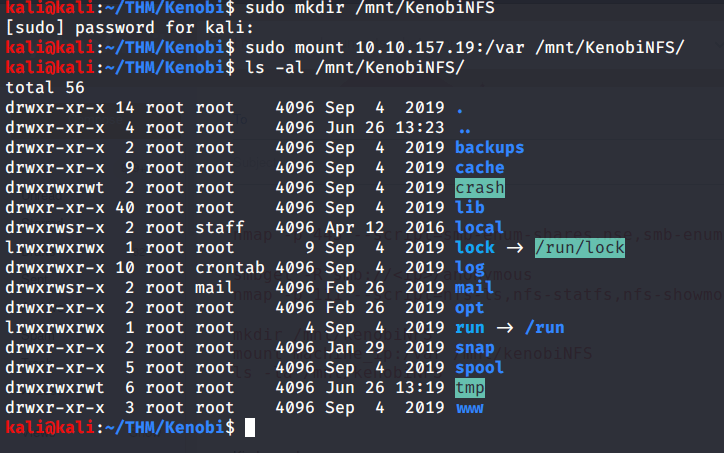
Task: Click the snap directory name
Action: (x=475, y=348)
